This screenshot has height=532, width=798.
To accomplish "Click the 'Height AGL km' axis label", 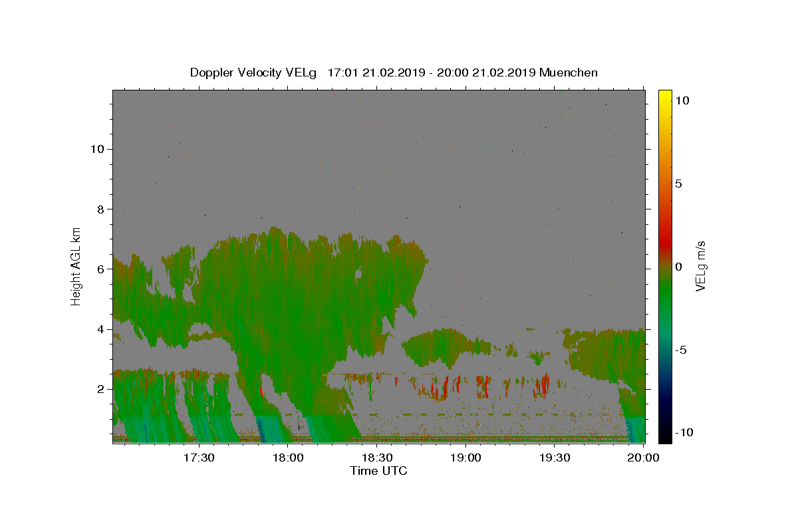I will point(76,266).
